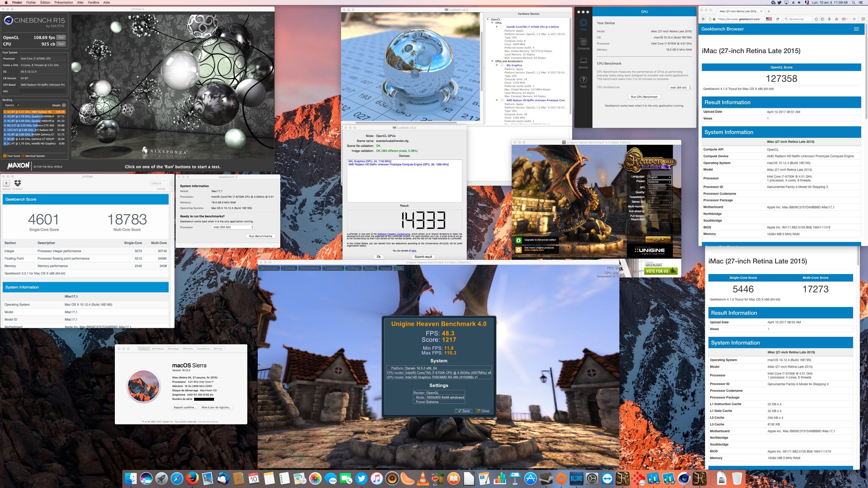868x488 pixels.
Task: Open the Geekbench Browser site navigation menu
Action: (856, 29)
